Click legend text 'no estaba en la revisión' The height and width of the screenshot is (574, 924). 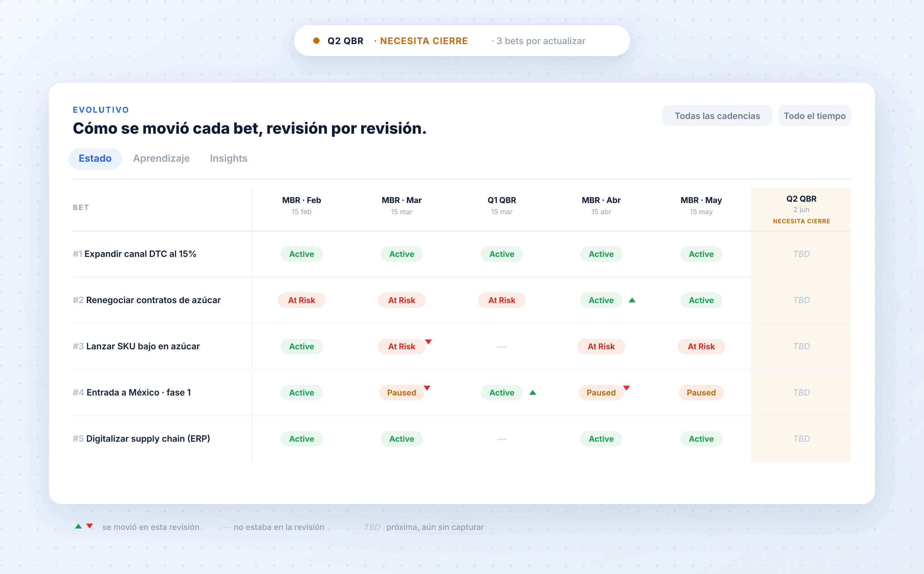click(x=279, y=527)
